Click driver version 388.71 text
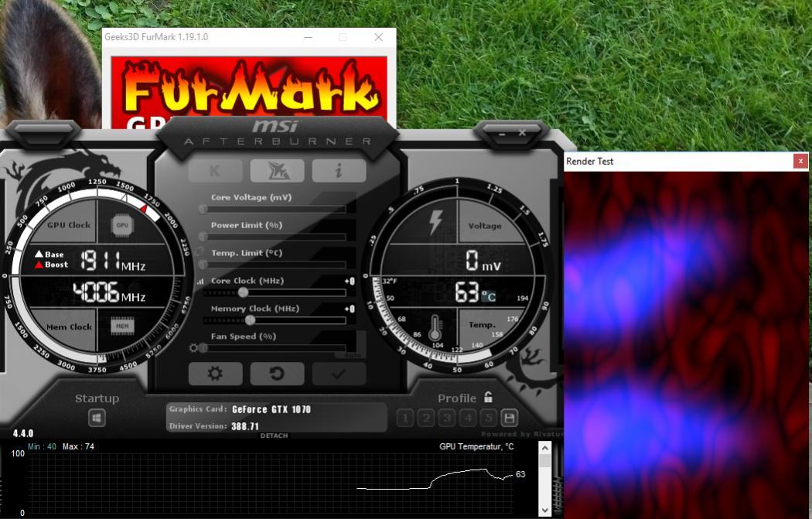This screenshot has width=812, height=519. pos(245,426)
